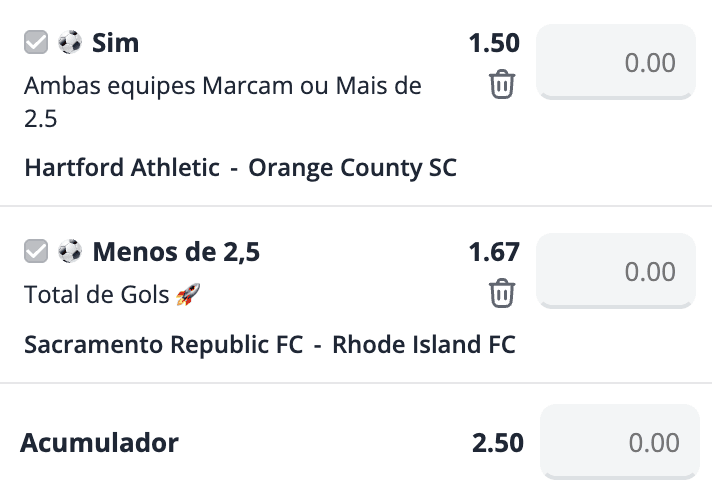
Task: Open the Hartford Athletic - Orange County SC match
Action: coord(241,168)
